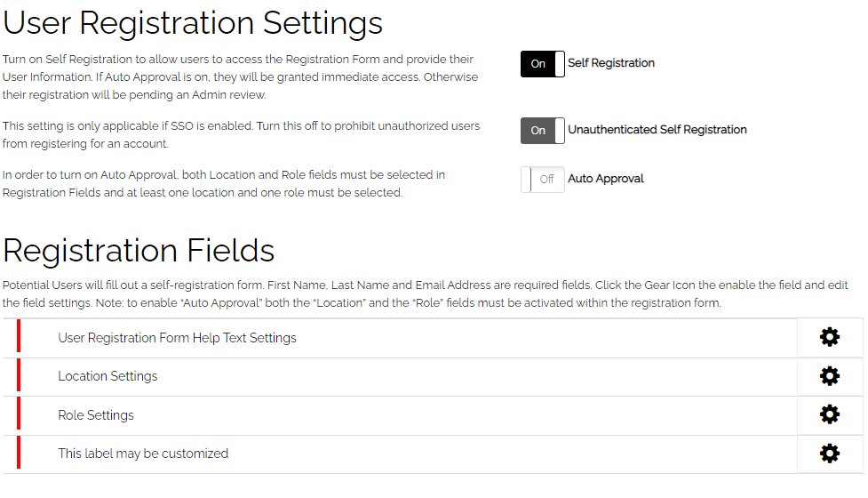Click red bar beside customizable label row
Image resolution: width=868 pixels, height=498 pixels.
pos(19,452)
